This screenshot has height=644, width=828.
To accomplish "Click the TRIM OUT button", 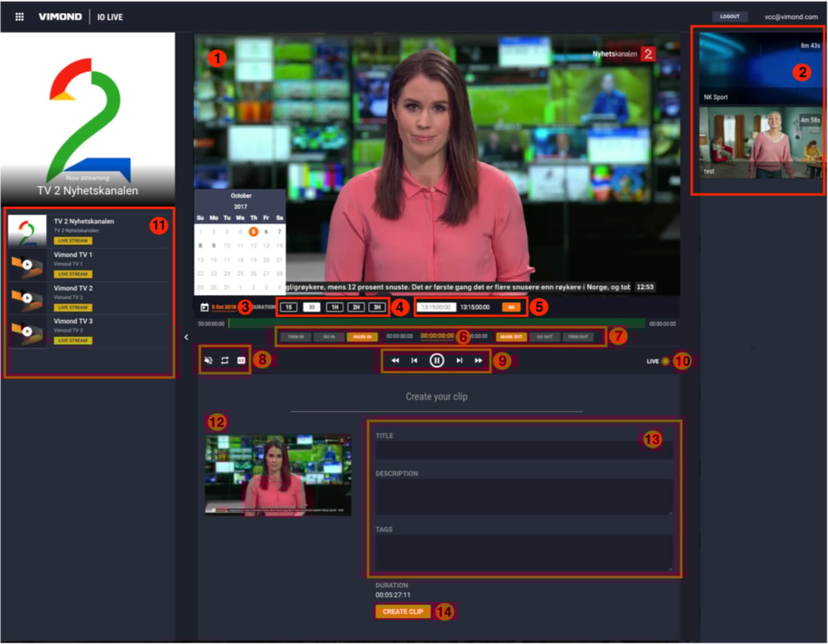I will click(x=578, y=337).
